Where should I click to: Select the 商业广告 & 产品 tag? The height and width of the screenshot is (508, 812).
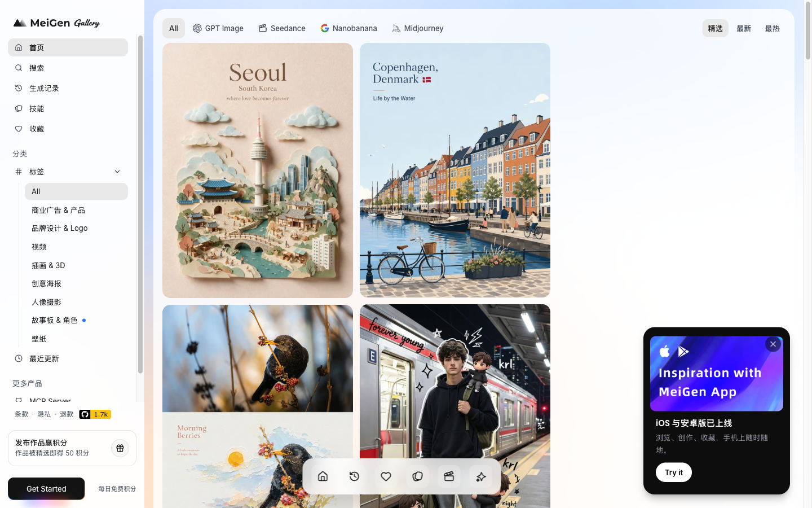click(x=76, y=210)
